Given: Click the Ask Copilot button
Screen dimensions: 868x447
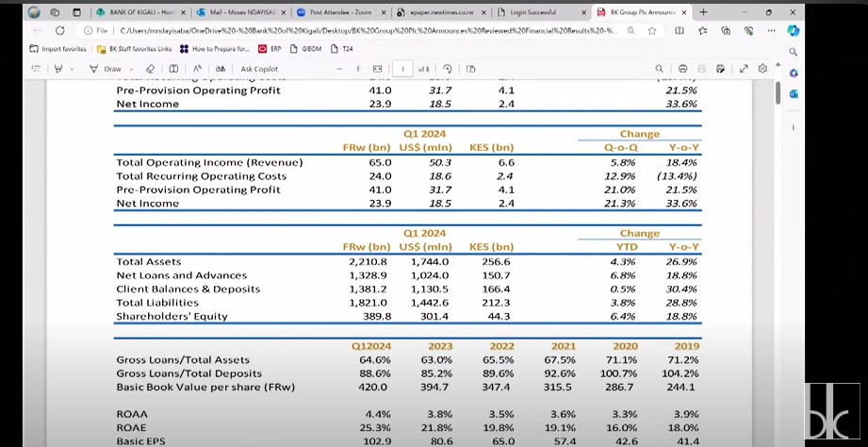Looking at the screenshot, I should point(259,69).
